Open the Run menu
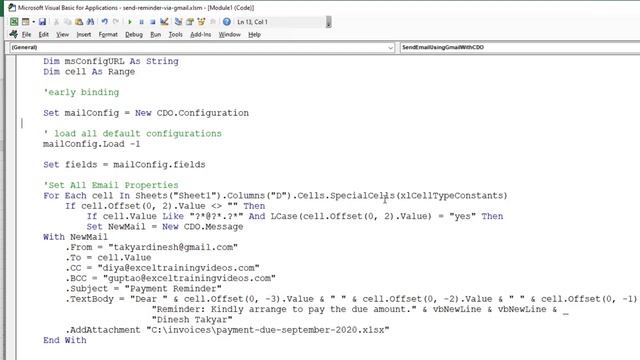Viewport: 640px width, 360px height. click(x=156, y=35)
